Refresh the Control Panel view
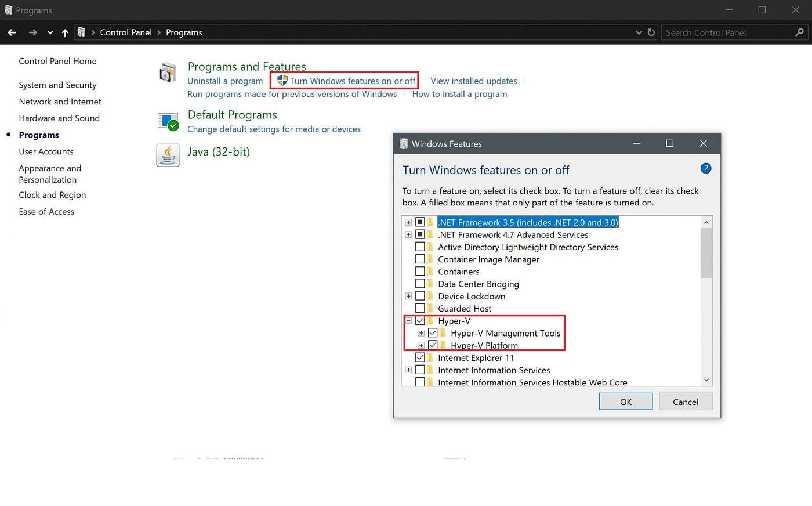This screenshot has height=506, width=812. point(651,32)
